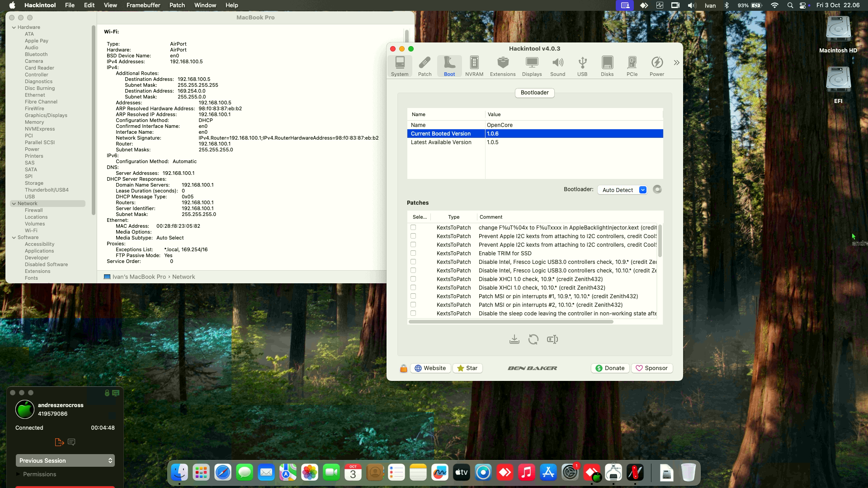Image resolution: width=868 pixels, height=488 pixels.
Task: Open the Previous Session dropdown in AnyDesk
Action: pos(65,460)
